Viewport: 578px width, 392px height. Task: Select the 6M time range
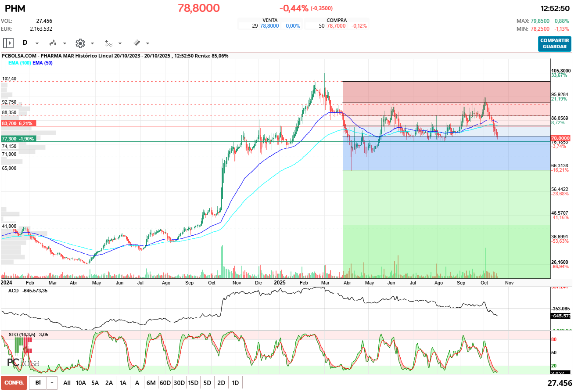point(151,383)
